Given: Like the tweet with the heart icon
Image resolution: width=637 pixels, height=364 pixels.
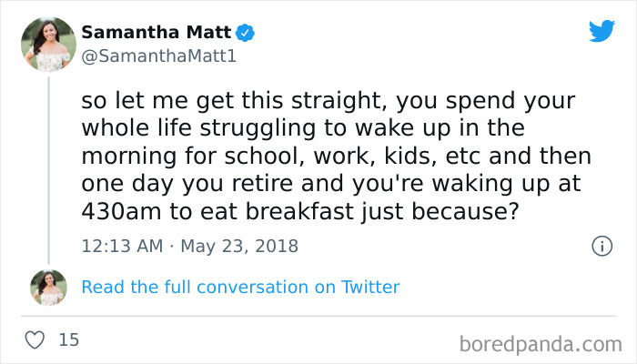Looking at the screenshot, I should [x=35, y=340].
